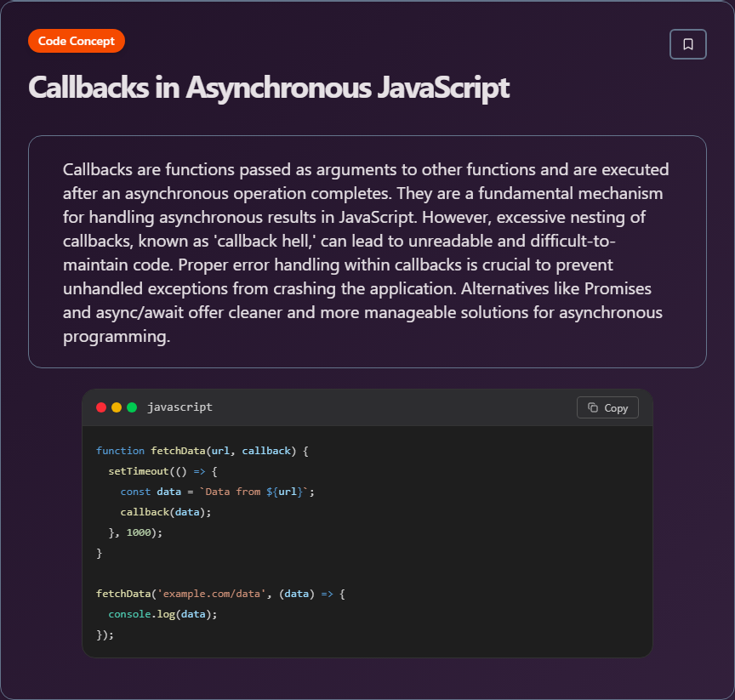735x700 pixels.
Task: Click the 'callback(data);' code line
Action: 166,512
